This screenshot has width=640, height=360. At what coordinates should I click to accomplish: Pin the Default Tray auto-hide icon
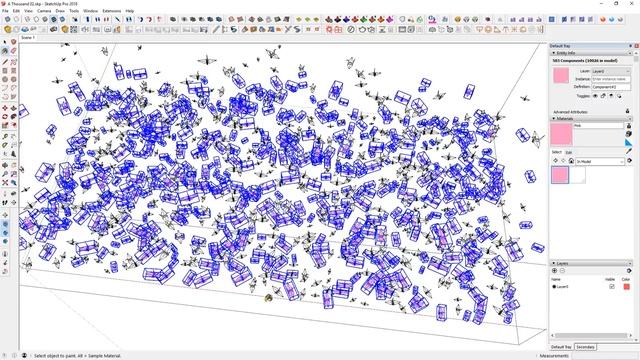(x=630, y=46)
